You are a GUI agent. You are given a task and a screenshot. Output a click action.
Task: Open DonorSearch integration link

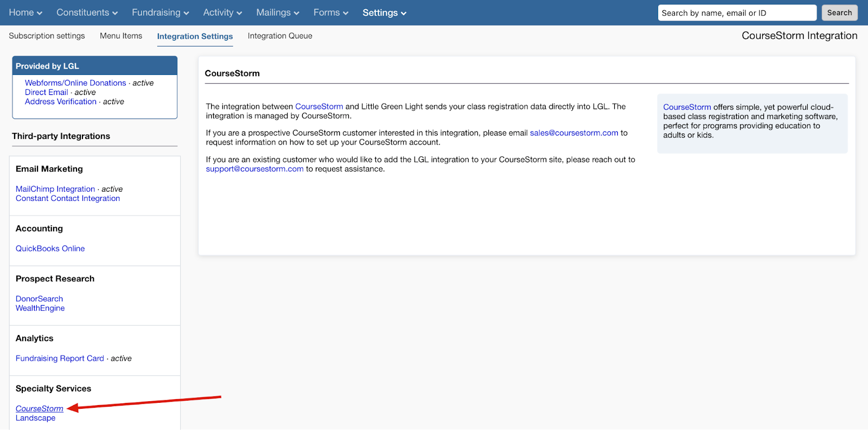(39, 299)
